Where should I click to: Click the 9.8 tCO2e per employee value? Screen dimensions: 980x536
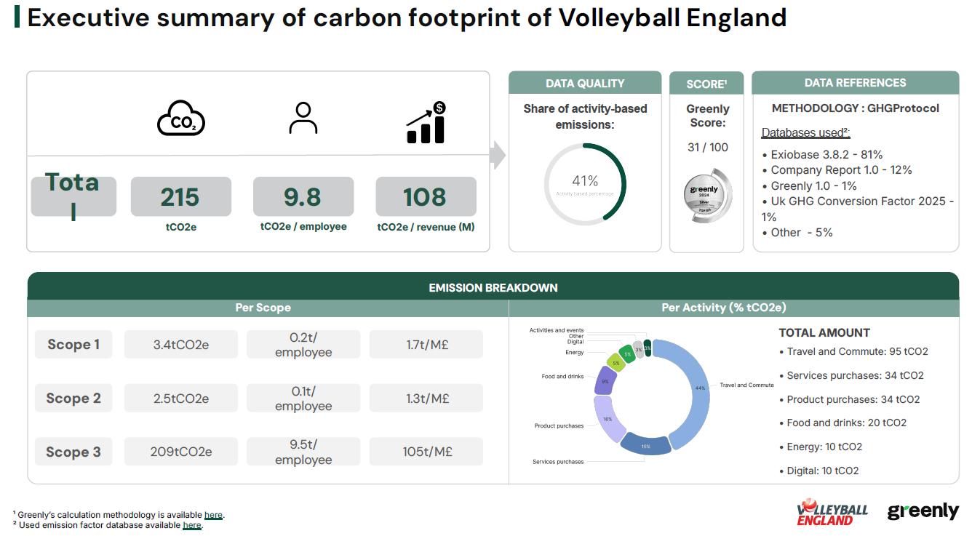[x=303, y=196]
